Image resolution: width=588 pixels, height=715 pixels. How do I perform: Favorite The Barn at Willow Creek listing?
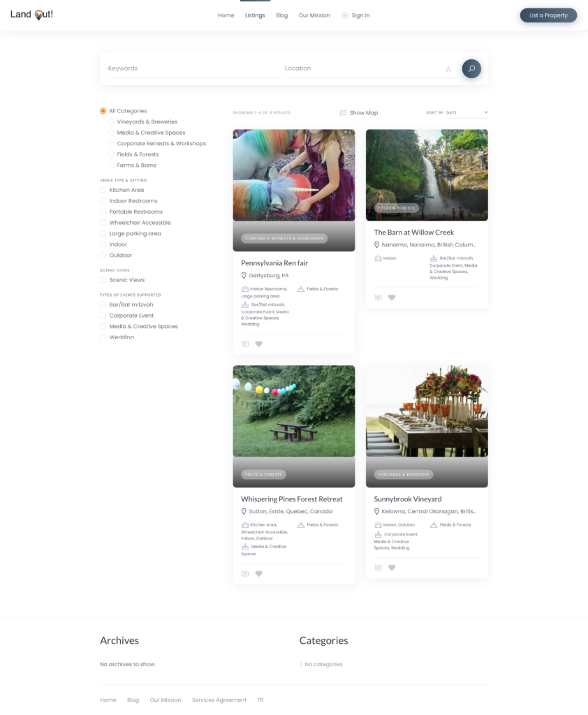391,297
